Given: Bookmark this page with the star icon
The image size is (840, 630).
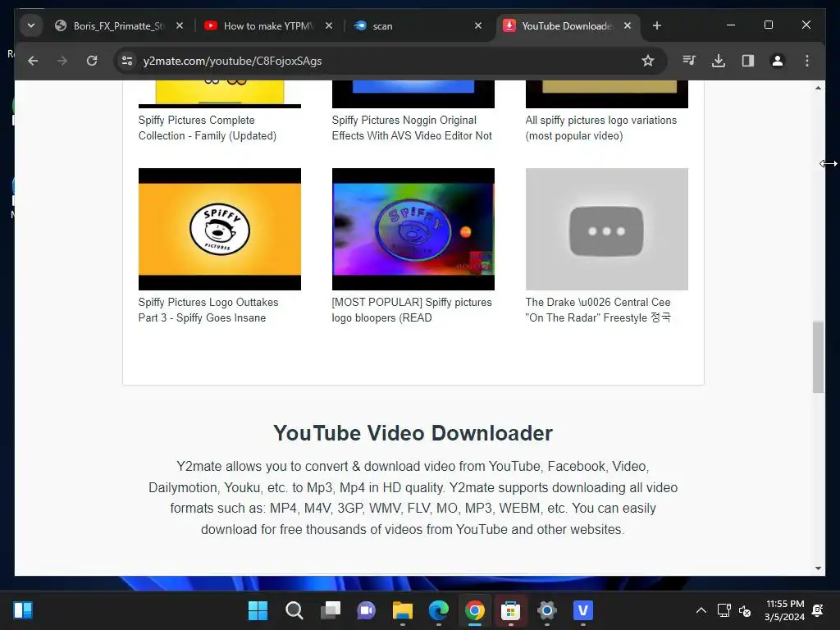Looking at the screenshot, I should 648,61.
